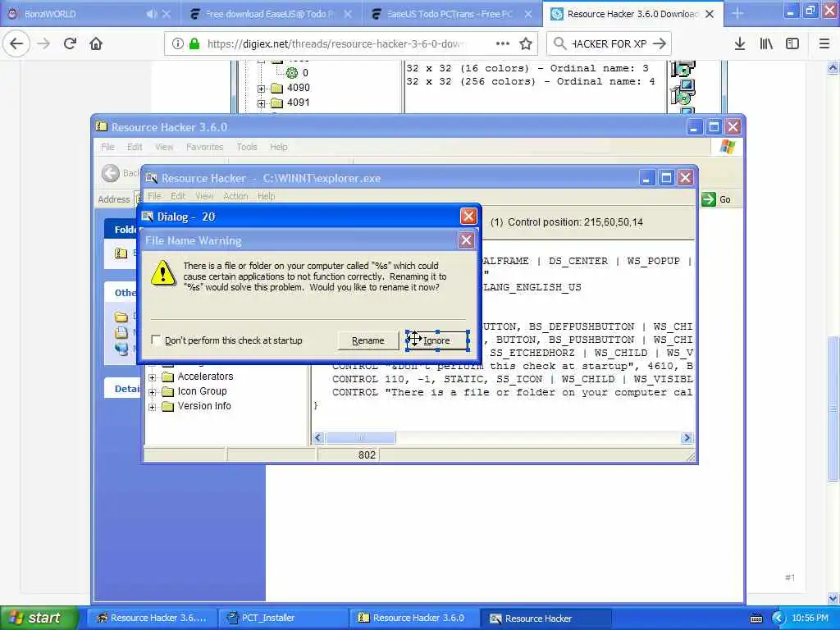840x630 pixels.
Task: Submit search with the arrow button
Action: tap(660, 43)
